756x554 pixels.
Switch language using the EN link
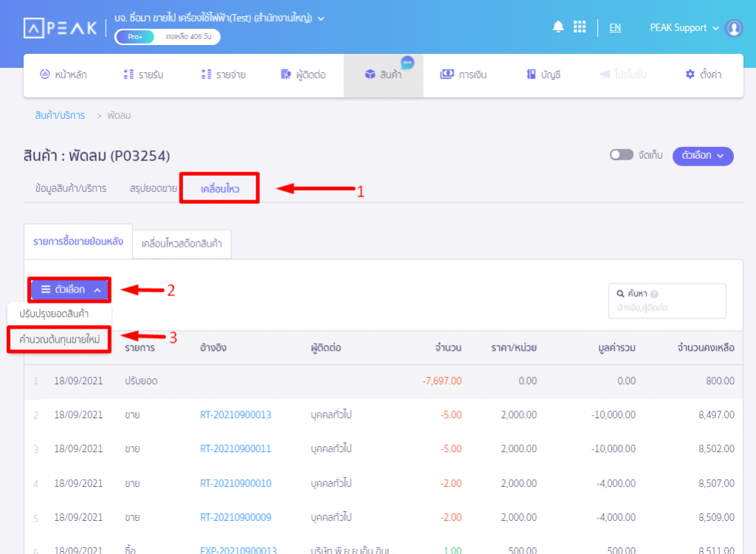tap(614, 28)
